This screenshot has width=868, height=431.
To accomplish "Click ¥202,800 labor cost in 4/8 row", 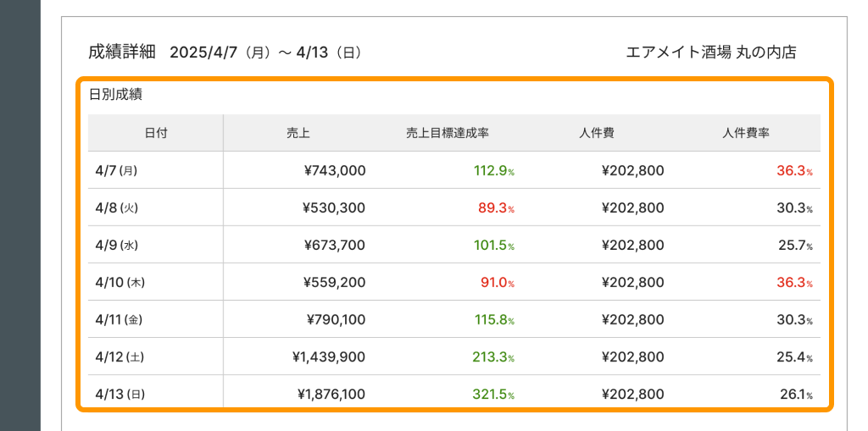I will point(632,208).
